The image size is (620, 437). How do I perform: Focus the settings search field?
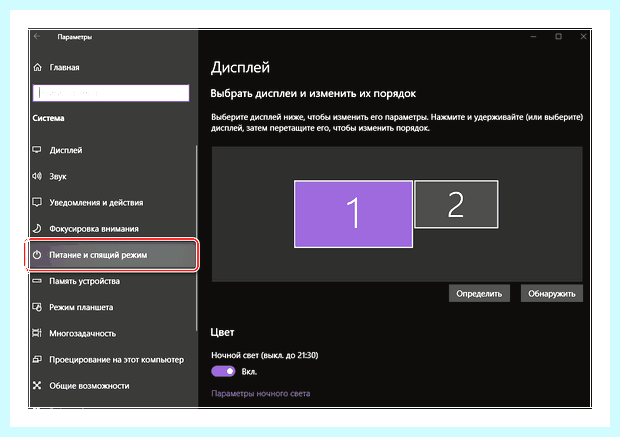click(111, 93)
